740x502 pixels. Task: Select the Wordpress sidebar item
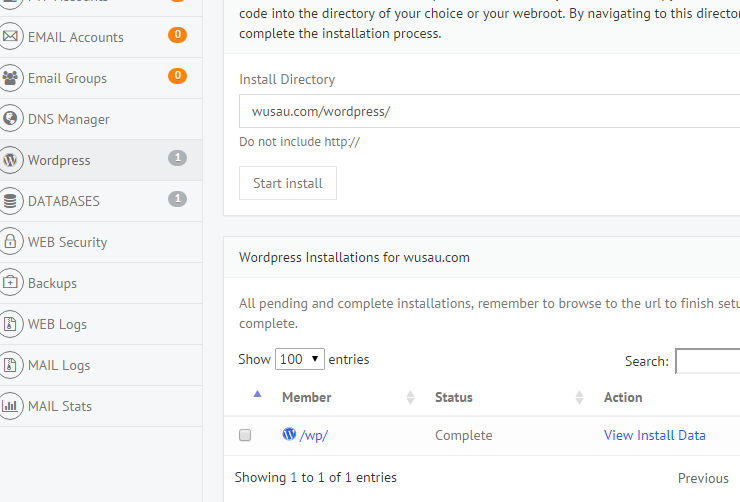101,160
